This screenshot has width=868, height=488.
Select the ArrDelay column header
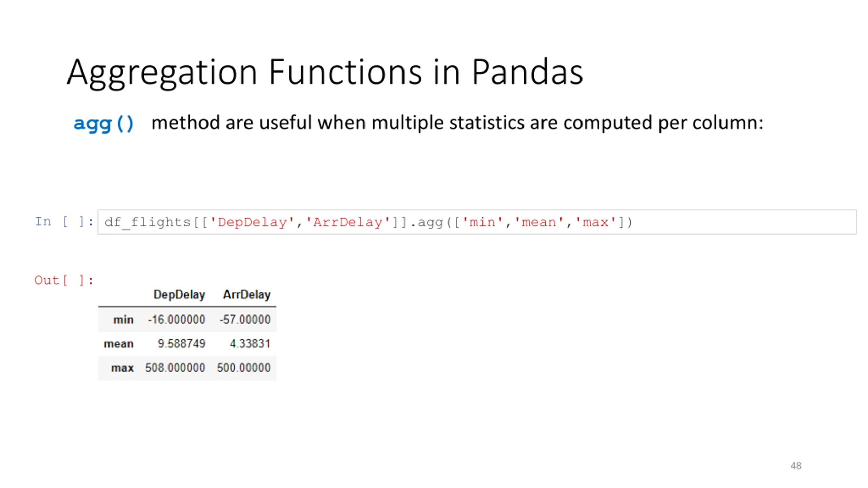click(246, 294)
